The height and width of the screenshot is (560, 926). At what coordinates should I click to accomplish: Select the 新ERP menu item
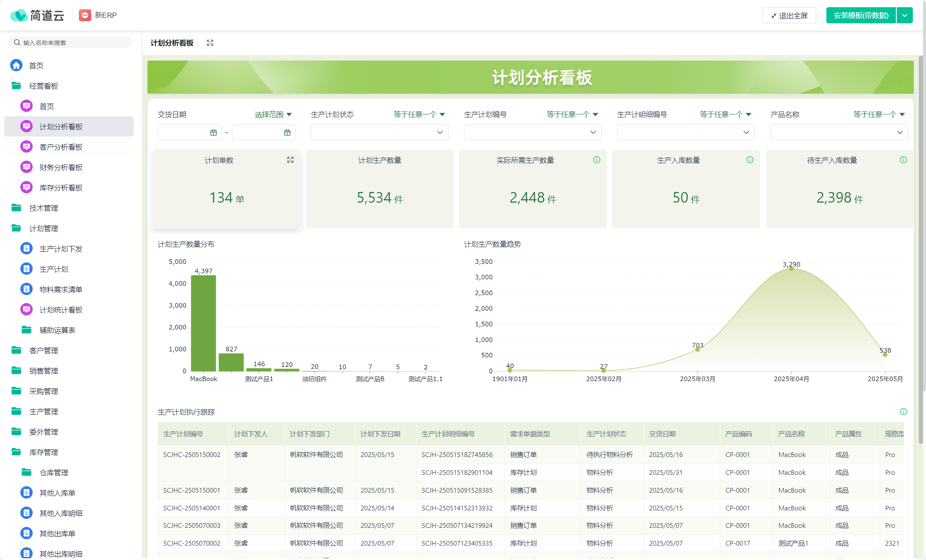pyautogui.click(x=98, y=15)
